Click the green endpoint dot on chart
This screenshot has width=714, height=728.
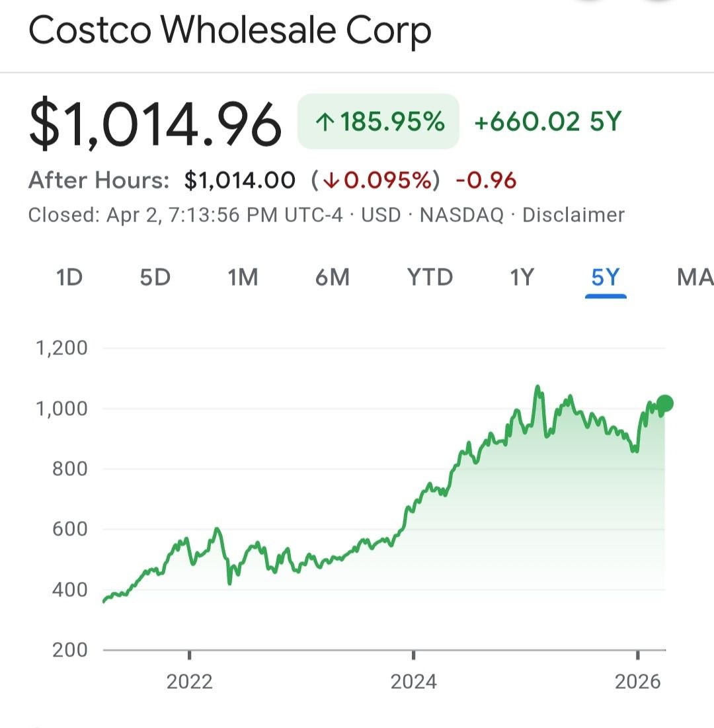pos(665,403)
